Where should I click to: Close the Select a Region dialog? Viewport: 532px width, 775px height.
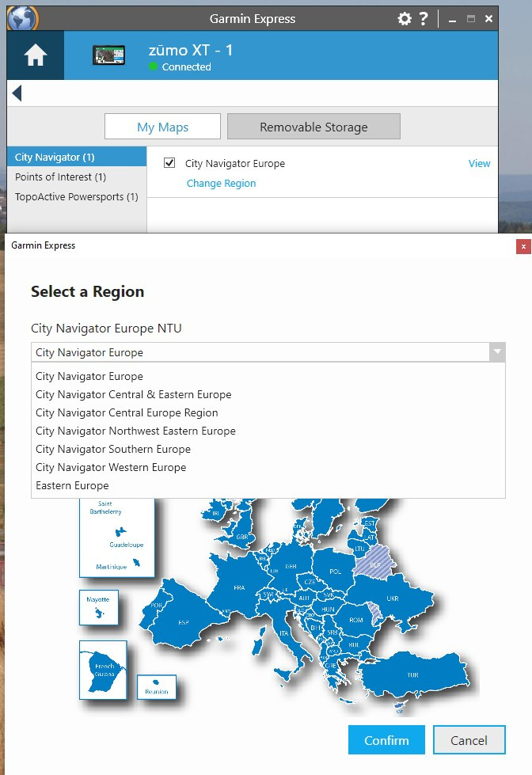coord(523,246)
